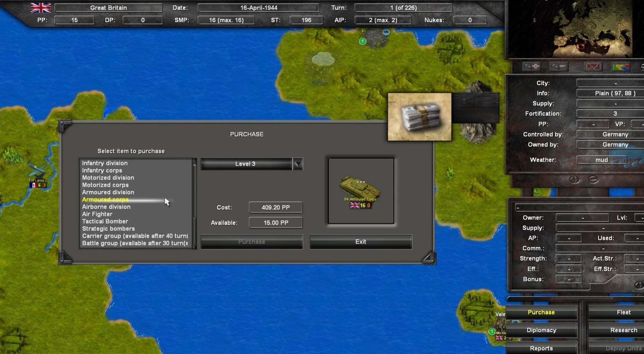
Task: Click the purchase list scrollbar
Action: (x=195, y=204)
